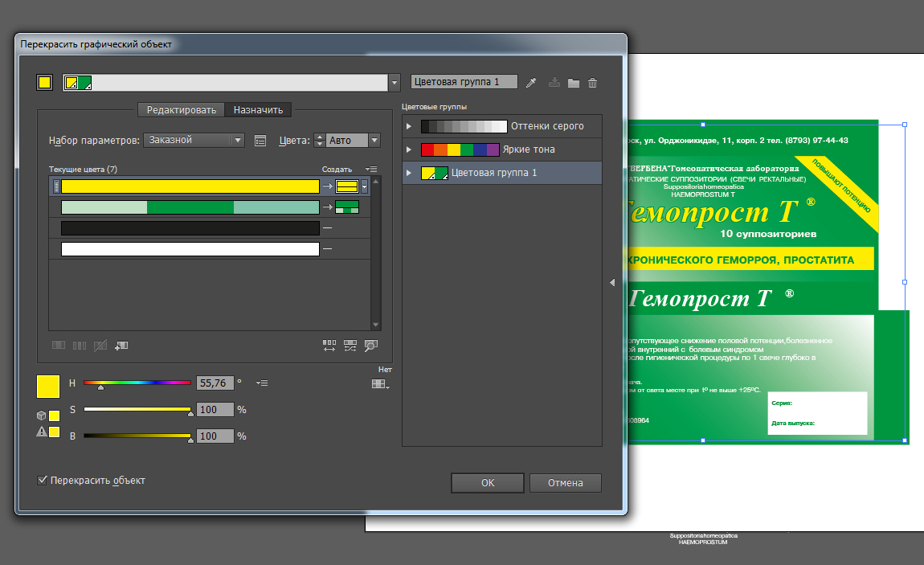The image size is (924, 565).
Task: Click the web-safe color cube icon
Action: click(41, 416)
